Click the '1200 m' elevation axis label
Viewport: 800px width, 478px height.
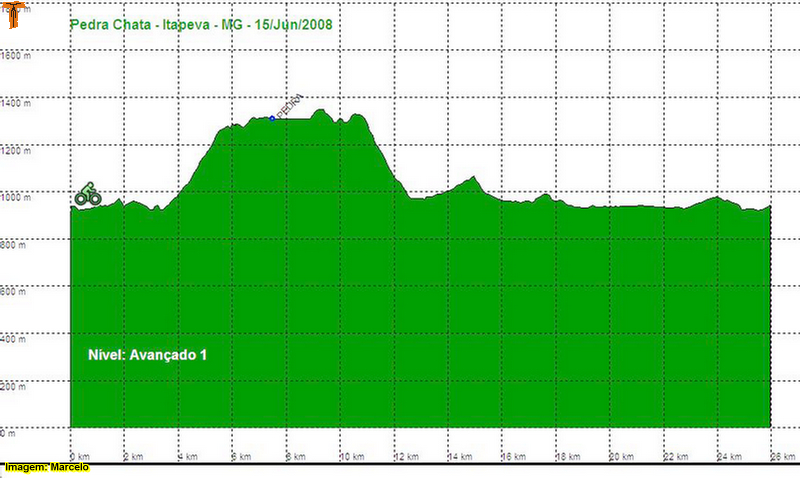[15, 151]
